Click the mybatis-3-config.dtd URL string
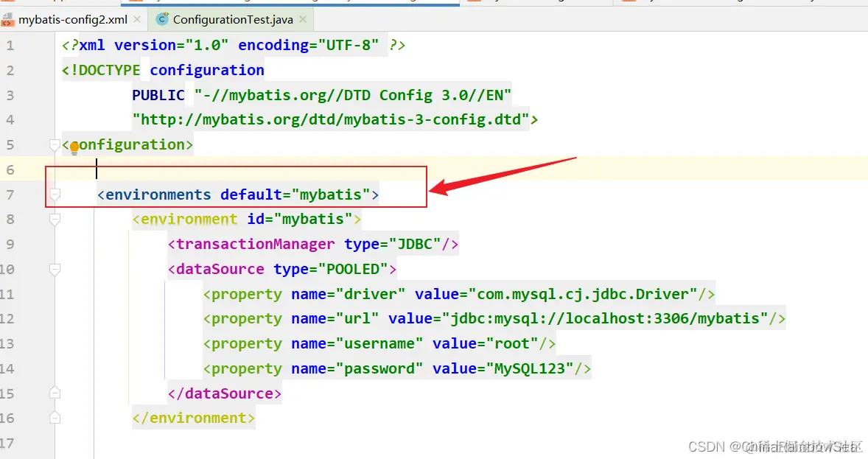This screenshot has height=459, width=868. point(331,119)
